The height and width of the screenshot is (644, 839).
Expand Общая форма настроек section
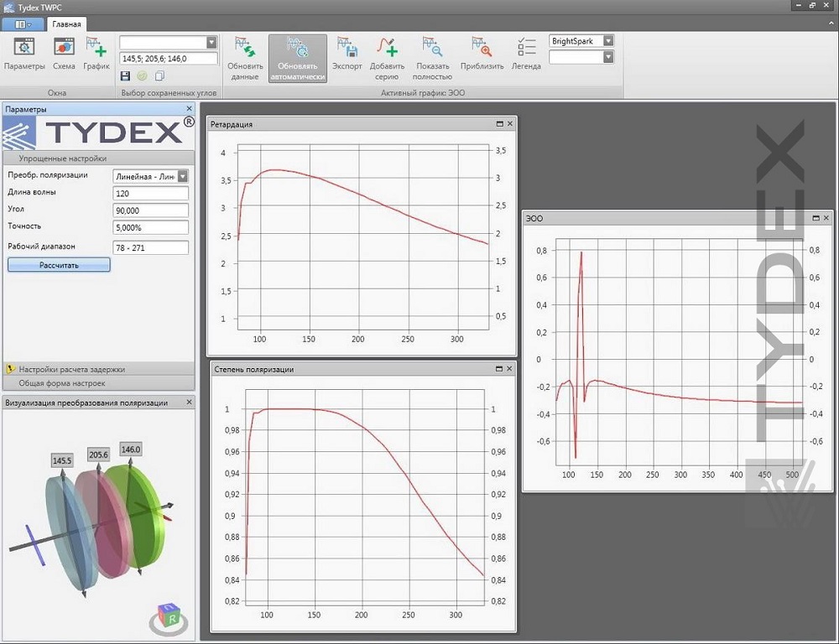(x=62, y=383)
